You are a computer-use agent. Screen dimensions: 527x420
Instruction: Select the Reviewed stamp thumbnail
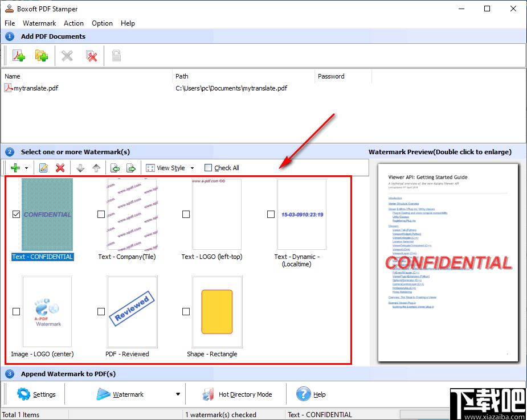pyautogui.click(x=132, y=311)
